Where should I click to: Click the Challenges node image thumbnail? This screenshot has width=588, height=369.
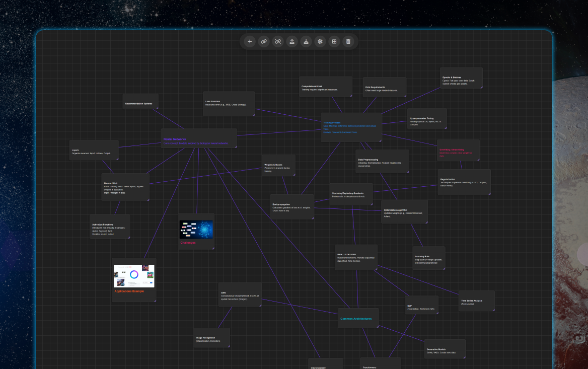click(196, 229)
